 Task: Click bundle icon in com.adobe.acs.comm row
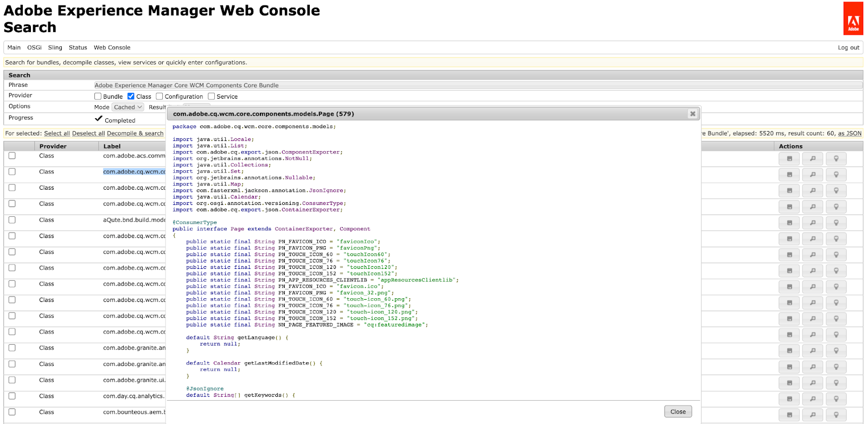(x=789, y=159)
